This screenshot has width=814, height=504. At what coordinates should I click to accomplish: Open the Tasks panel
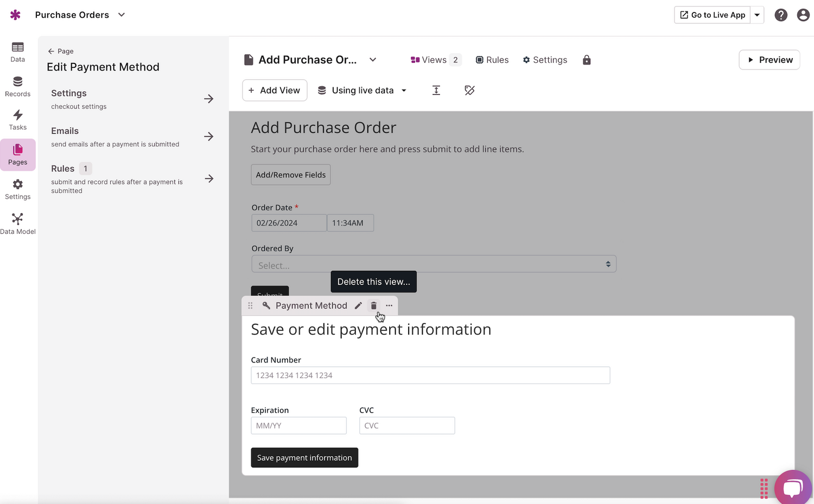(x=17, y=119)
